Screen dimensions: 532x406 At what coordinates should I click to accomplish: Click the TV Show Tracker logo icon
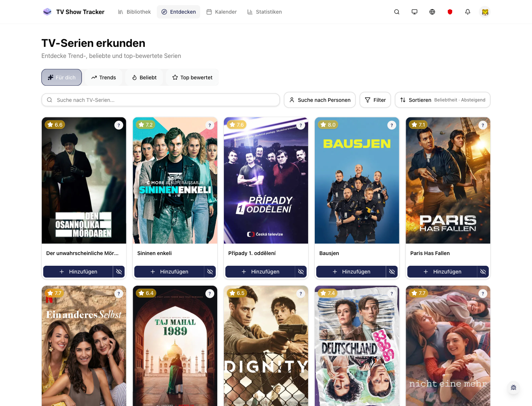point(47,11)
